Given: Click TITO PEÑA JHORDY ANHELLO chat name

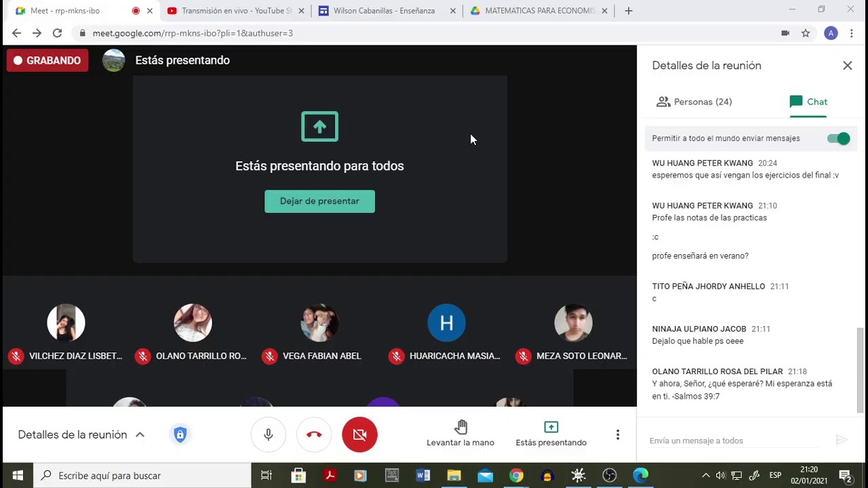Looking at the screenshot, I should pos(709,287).
